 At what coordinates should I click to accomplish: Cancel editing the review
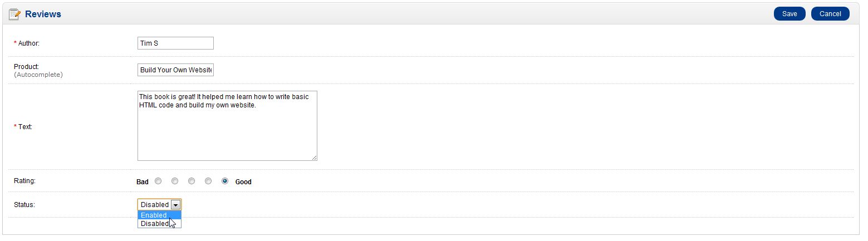click(x=830, y=14)
